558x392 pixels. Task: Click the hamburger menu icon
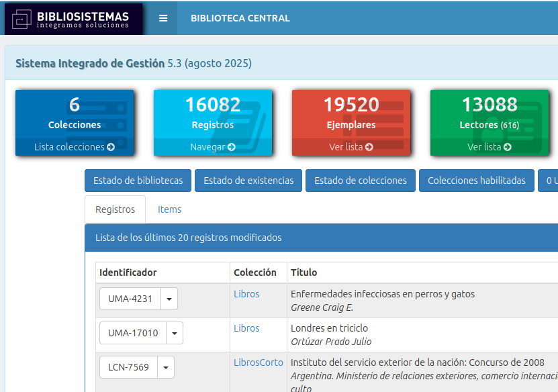click(162, 18)
